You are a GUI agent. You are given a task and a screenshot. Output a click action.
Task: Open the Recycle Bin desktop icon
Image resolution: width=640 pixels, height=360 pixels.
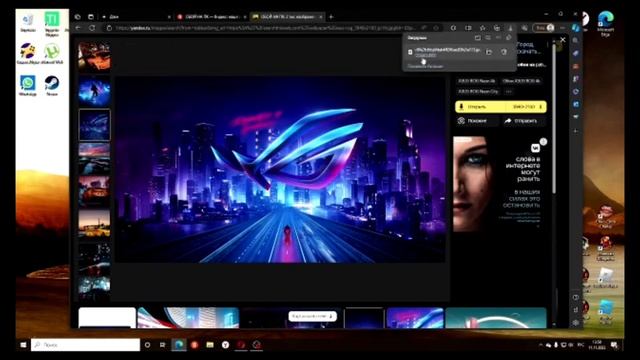pyautogui.click(x=28, y=22)
